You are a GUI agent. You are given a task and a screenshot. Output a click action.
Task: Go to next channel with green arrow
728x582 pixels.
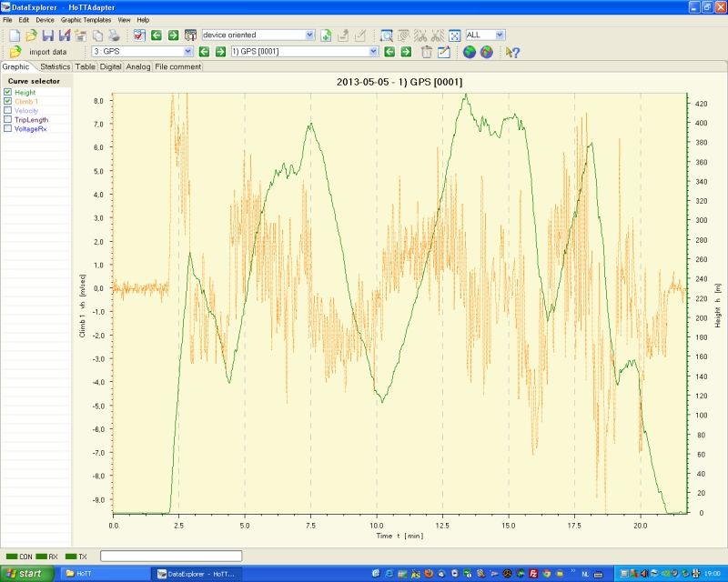[x=220, y=52]
